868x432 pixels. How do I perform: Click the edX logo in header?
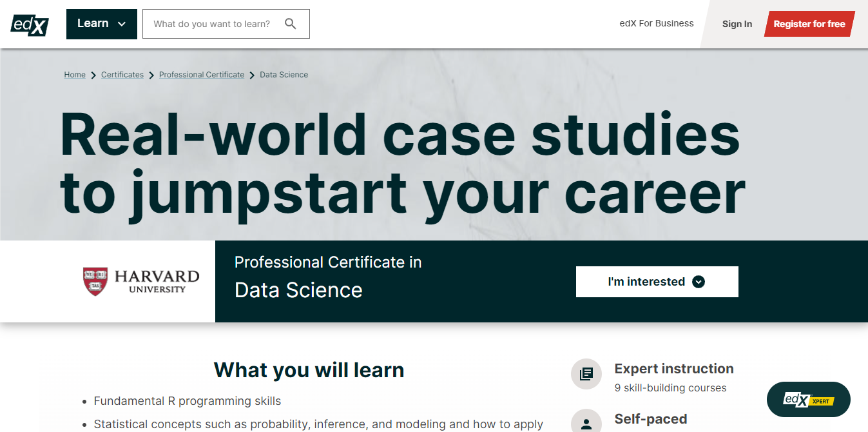[x=30, y=25]
